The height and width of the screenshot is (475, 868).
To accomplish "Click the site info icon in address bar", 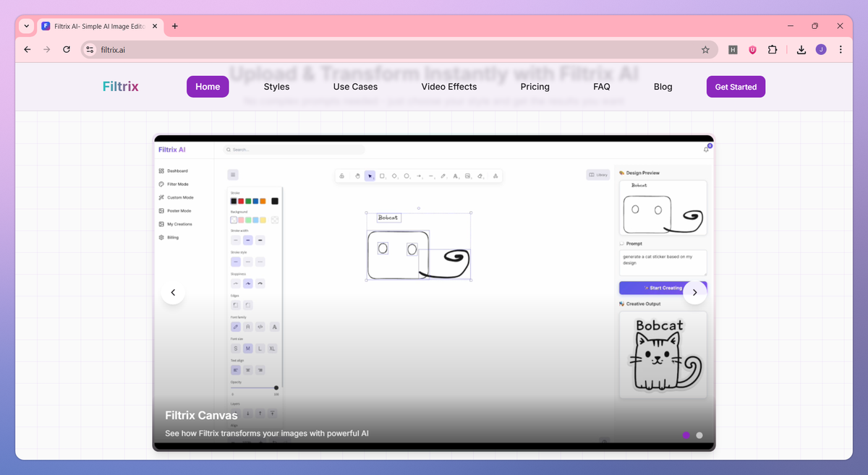I will 90,50.
